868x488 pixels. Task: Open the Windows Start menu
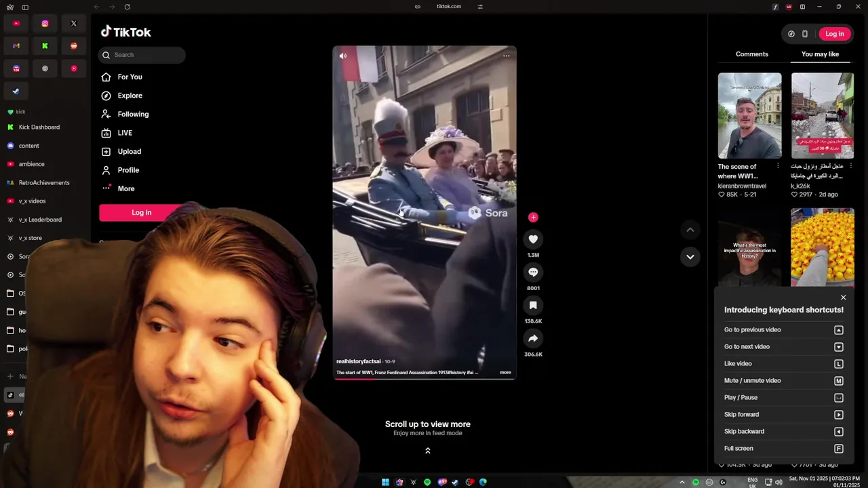(385, 482)
